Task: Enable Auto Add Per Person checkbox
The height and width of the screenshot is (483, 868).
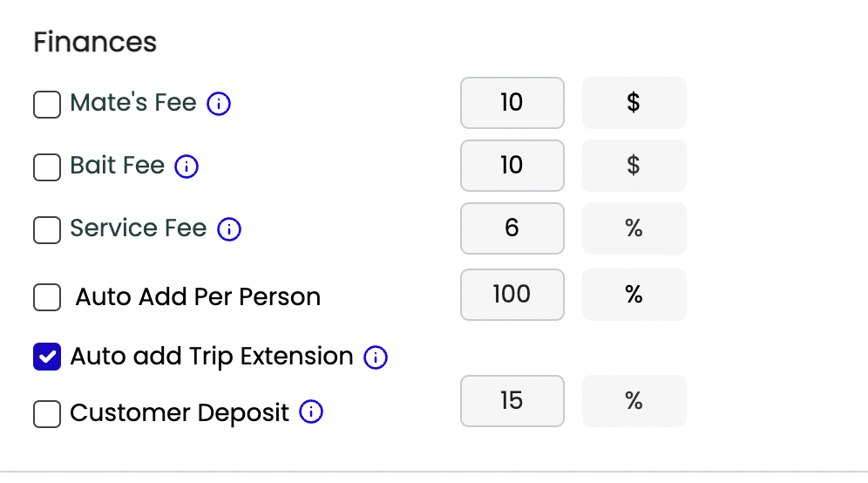Action: [47, 297]
